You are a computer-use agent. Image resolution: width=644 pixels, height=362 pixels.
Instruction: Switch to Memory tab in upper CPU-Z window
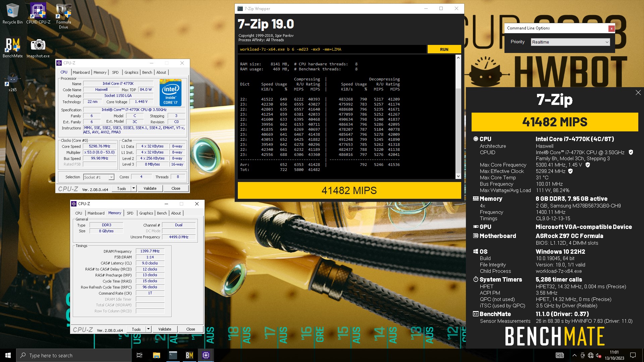tap(100, 72)
